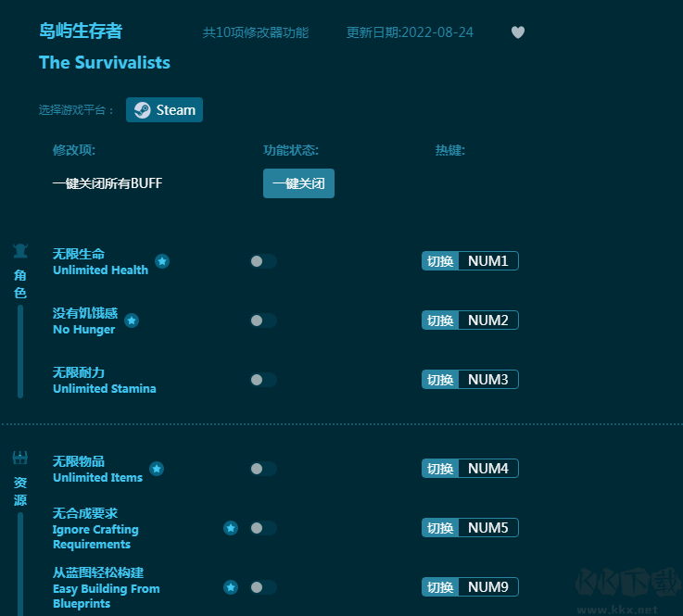Click the star icon beside Unlimited Items

(157, 469)
